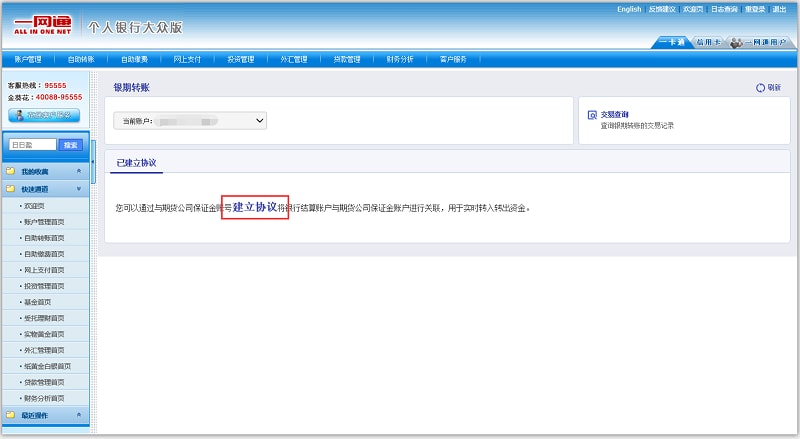Click the 搜索 button in sidebar
Image resolution: width=800 pixels, height=439 pixels.
point(70,145)
